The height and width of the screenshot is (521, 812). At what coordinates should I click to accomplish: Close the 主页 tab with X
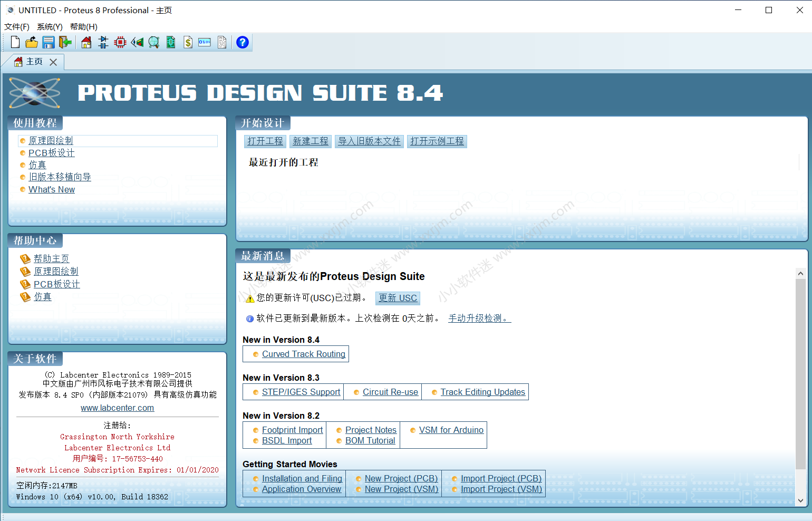coord(53,62)
